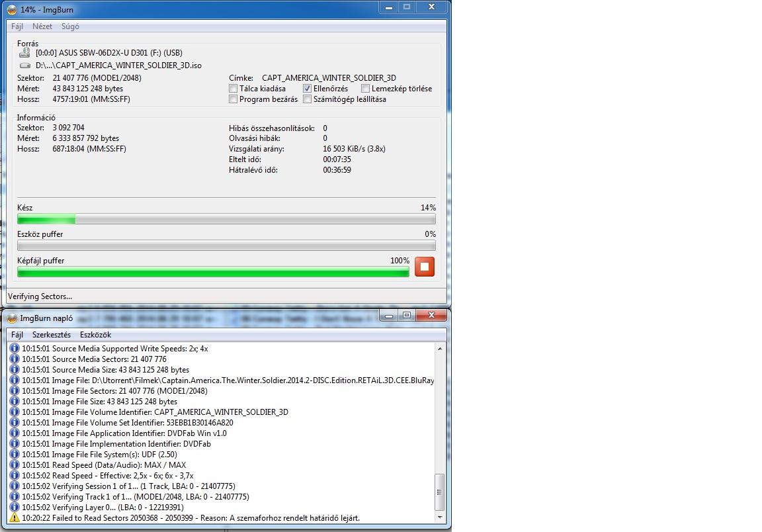Maximize the ImgBurn napló window
This screenshot has width=762, height=532.
(x=407, y=316)
